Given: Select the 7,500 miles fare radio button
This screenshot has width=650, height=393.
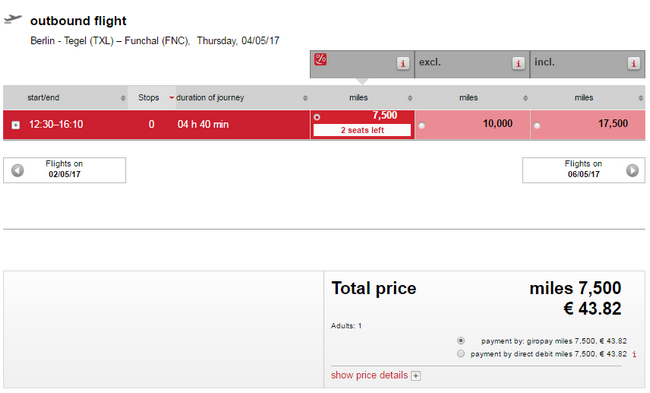Looking at the screenshot, I should [317, 117].
